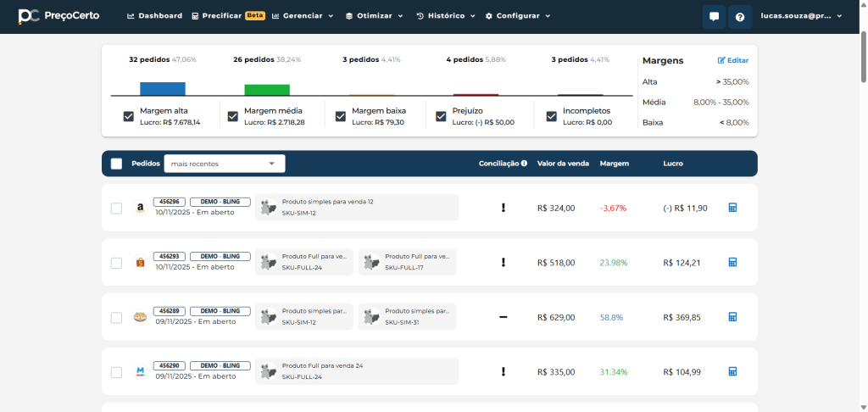
Task: Open the 'mais recentes' sort dropdown
Action: (224, 164)
